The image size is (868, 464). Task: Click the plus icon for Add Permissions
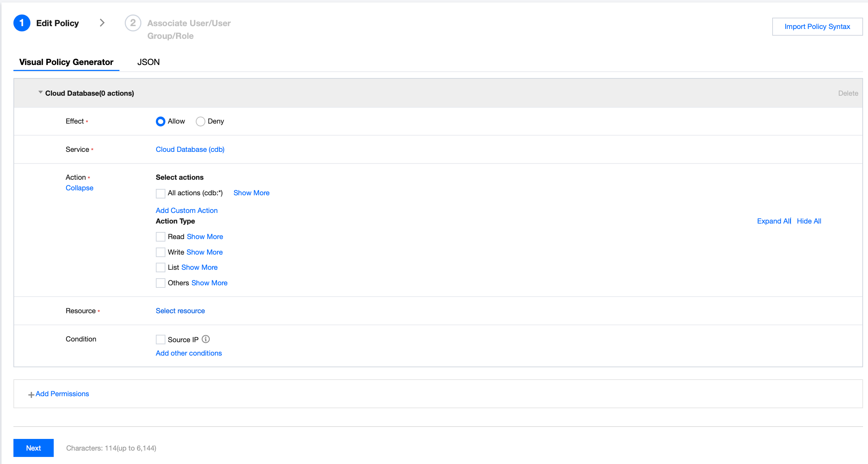point(31,394)
